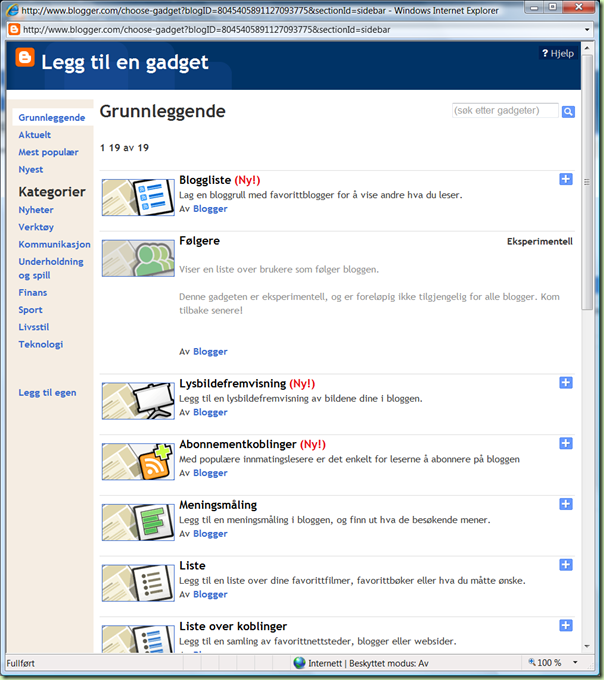Screen dimensions: 604x680
Task: Select Mest populær in the sidebar
Action: point(49,152)
